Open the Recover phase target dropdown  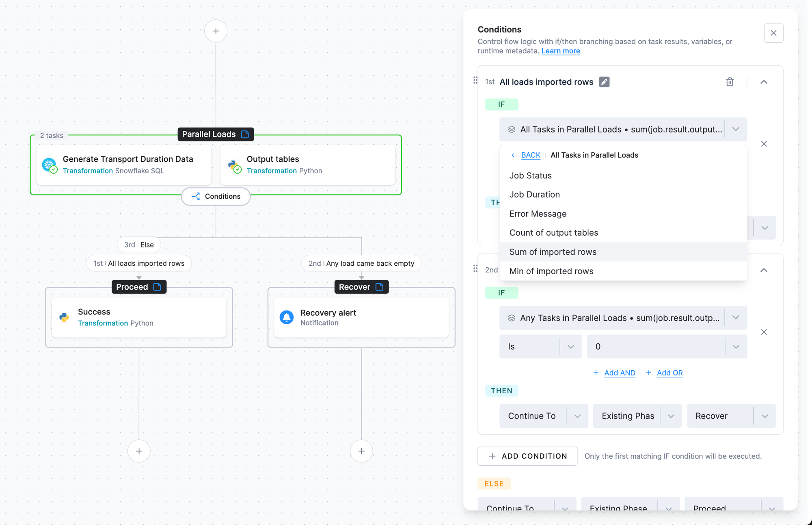(x=731, y=416)
